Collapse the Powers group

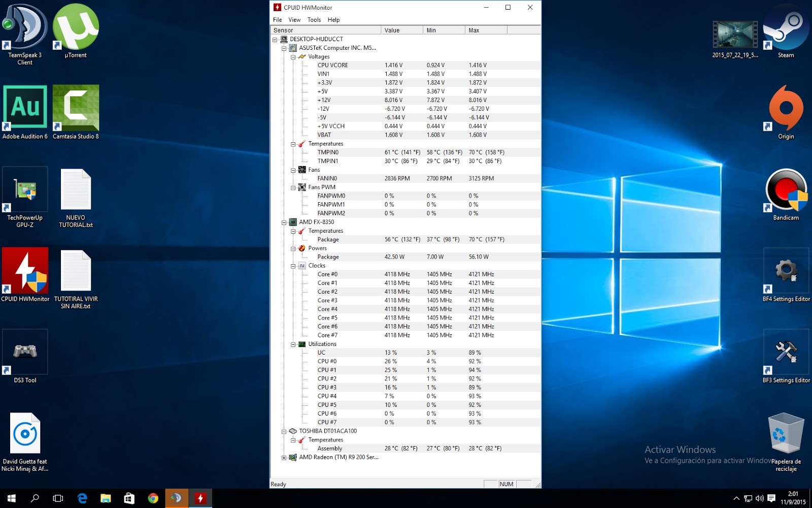(x=293, y=248)
